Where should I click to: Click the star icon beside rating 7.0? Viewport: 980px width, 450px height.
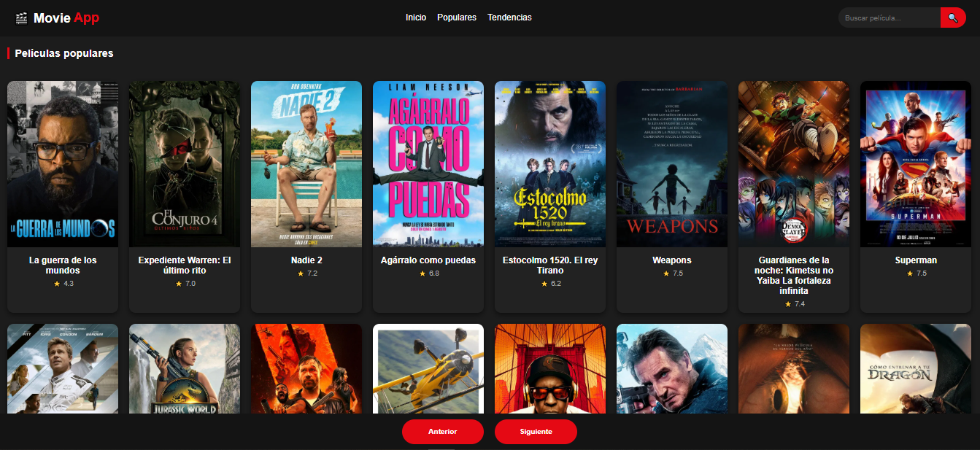pyautogui.click(x=179, y=284)
